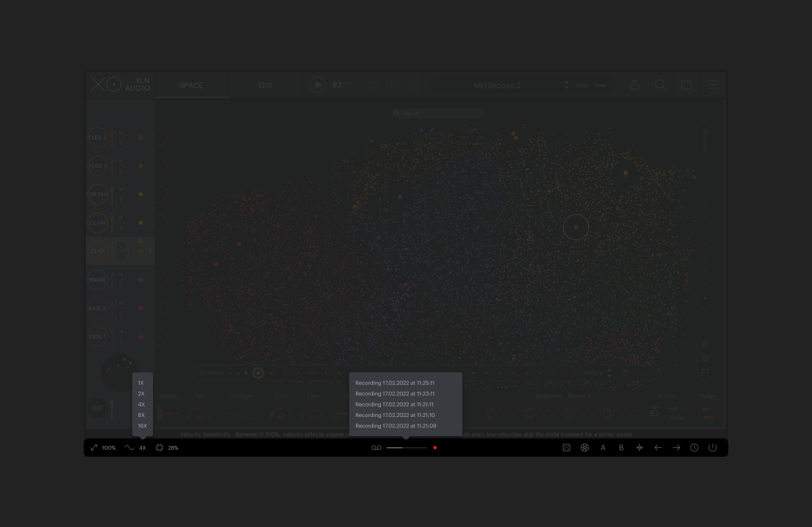Click the 28% CPU usage readout
This screenshot has height=527, width=812.
point(173,448)
